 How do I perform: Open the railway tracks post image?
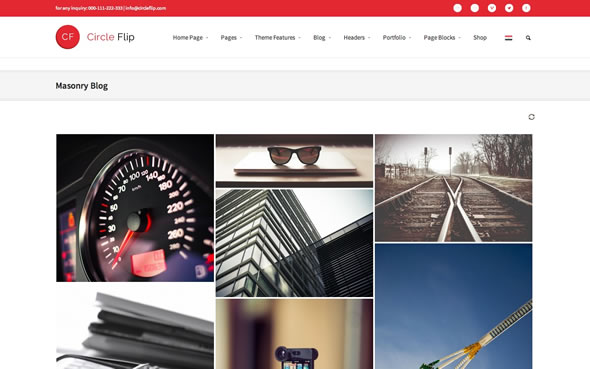coord(453,188)
